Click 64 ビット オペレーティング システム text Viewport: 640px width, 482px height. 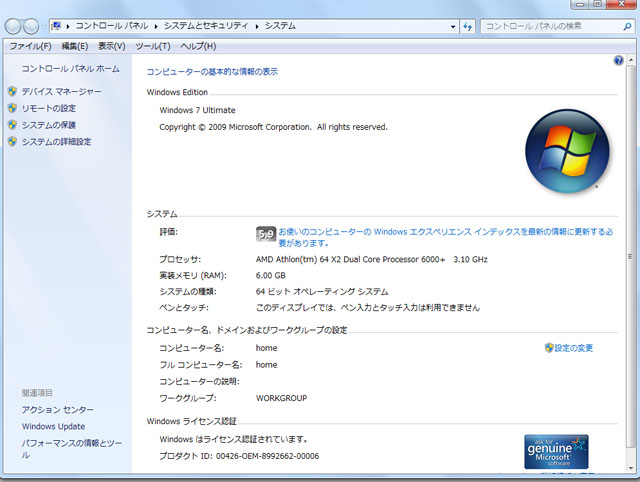pyautogui.click(x=322, y=291)
